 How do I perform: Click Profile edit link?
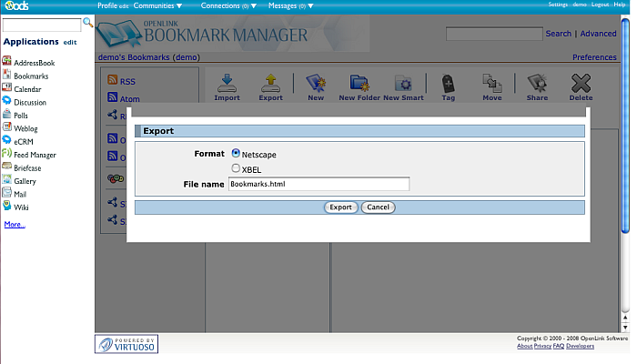coord(124,6)
